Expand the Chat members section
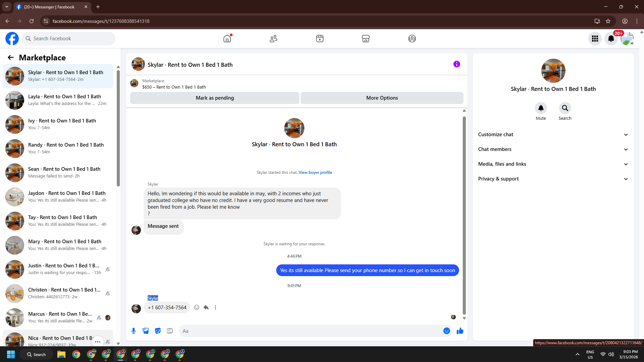The height and width of the screenshot is (362, 644). (x=553, y=149)
